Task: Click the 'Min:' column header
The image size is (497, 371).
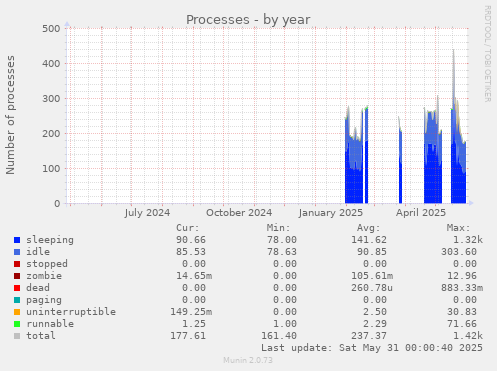Action: click(278, 228)
